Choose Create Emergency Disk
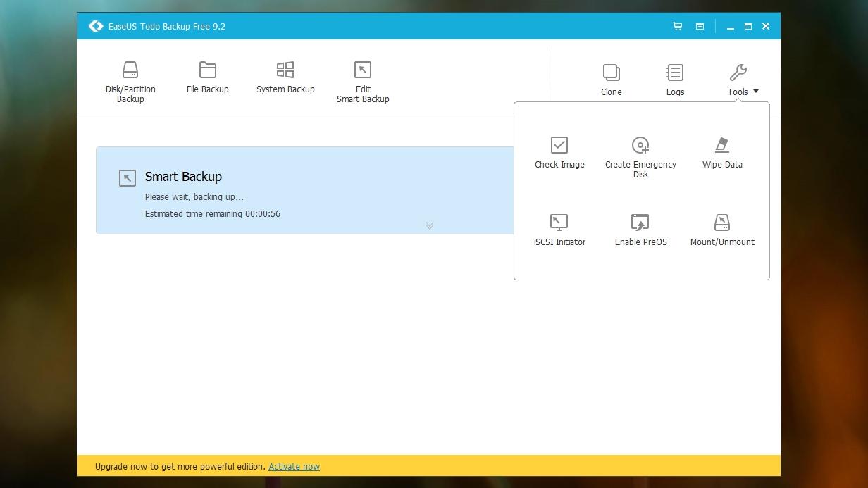The width and height of the screenshot is (868, 488). coord(640,158)
